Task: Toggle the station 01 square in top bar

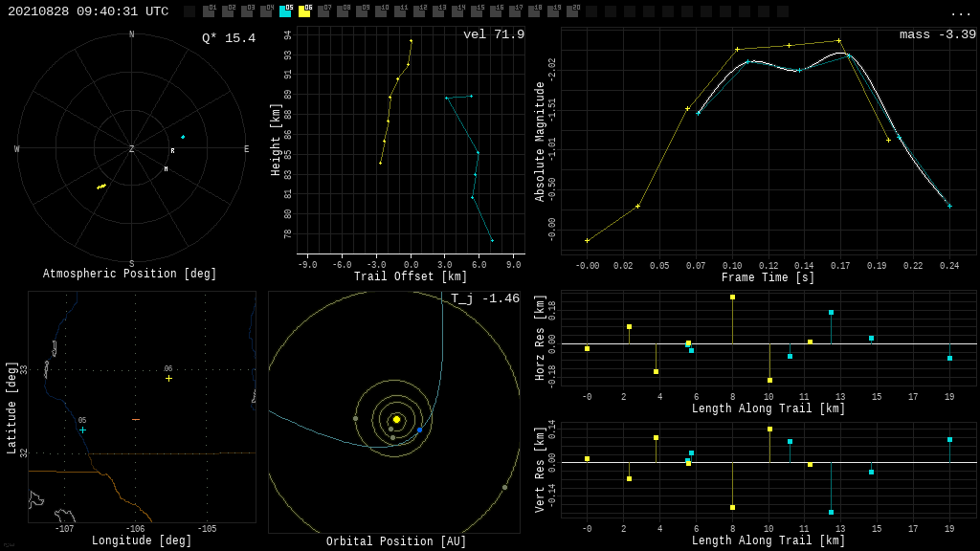Action: click(209, 11)
